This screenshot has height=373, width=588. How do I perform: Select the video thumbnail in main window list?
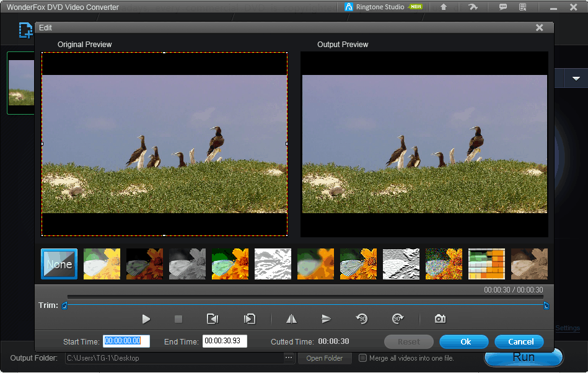[x=21, y=83]
